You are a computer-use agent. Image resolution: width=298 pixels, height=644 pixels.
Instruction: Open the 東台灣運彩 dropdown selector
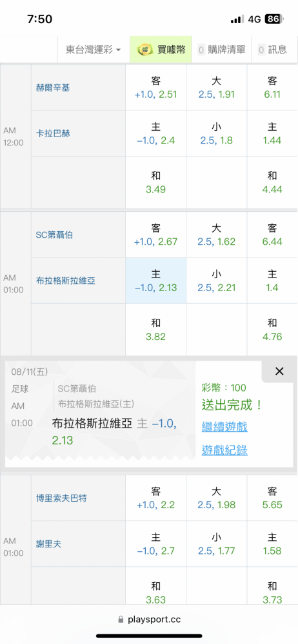click(94, 50)
